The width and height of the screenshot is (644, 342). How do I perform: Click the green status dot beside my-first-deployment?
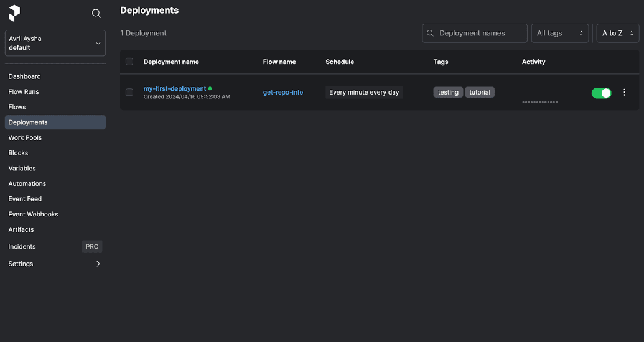[210, 88]
